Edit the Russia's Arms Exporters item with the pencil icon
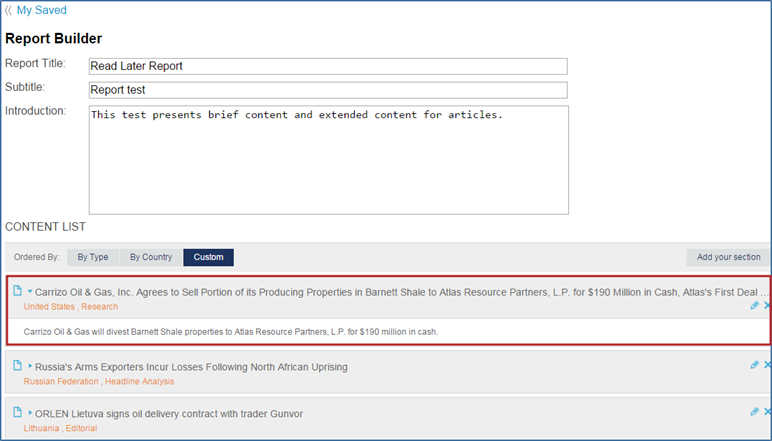 [754, 365]
